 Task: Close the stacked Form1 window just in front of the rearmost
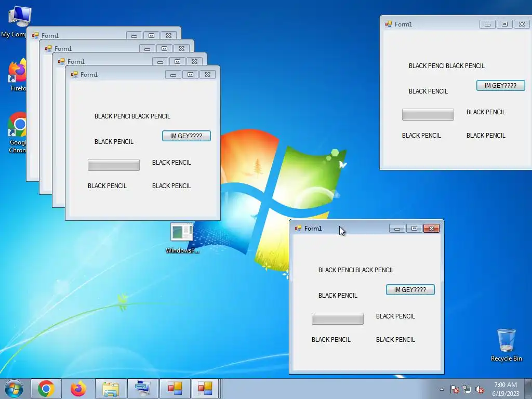pos(181,48)
